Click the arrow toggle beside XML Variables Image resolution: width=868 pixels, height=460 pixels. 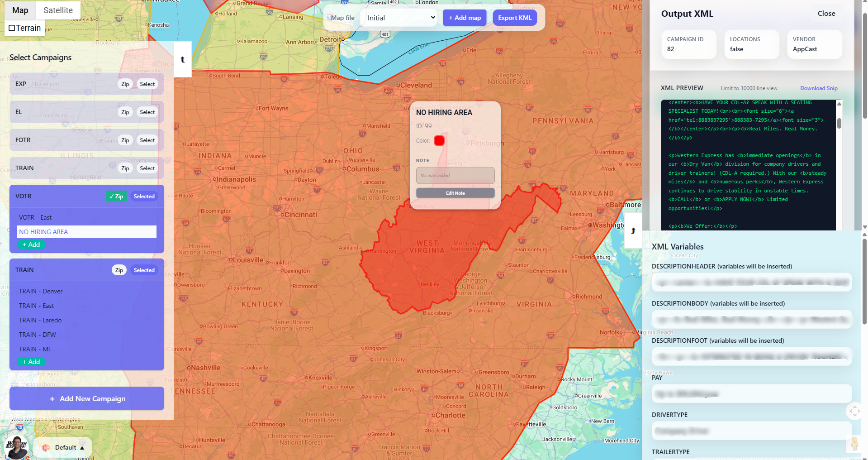[x=633, y=231]
